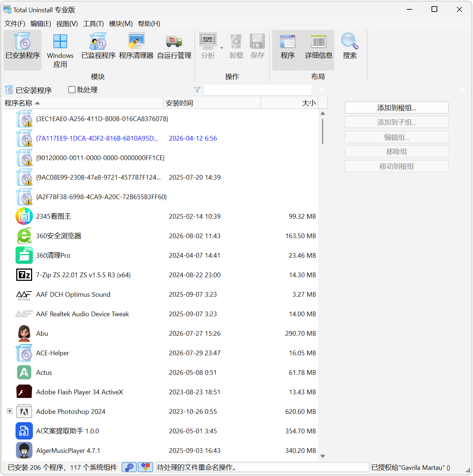Click the filter funnel icon
The width and height of the screenshot is (473, 476).
(x=197, y=90)
